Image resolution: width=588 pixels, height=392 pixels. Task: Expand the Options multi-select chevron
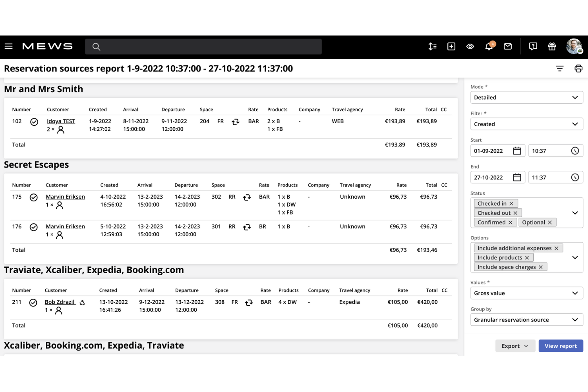(x=575, y=257)
